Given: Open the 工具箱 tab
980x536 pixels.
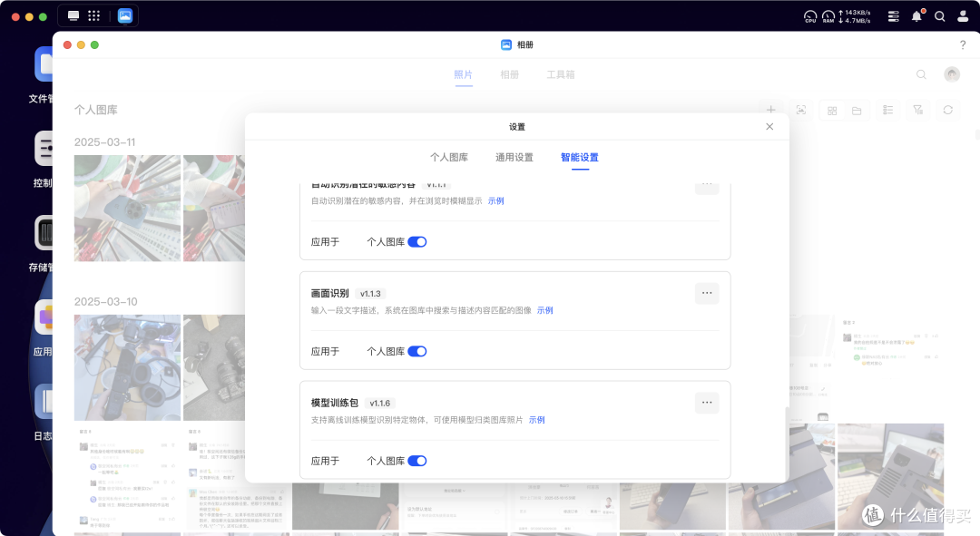Looking at the screenshot, I should (561, 74).
